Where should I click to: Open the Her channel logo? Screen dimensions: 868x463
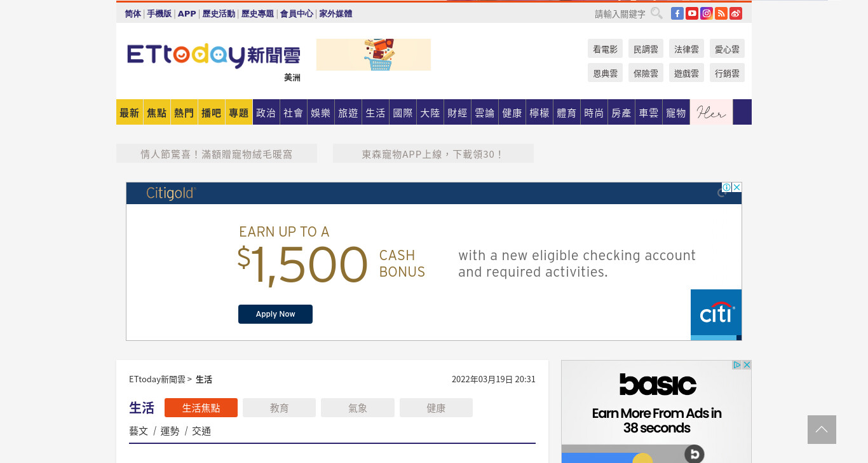[712, 113]
